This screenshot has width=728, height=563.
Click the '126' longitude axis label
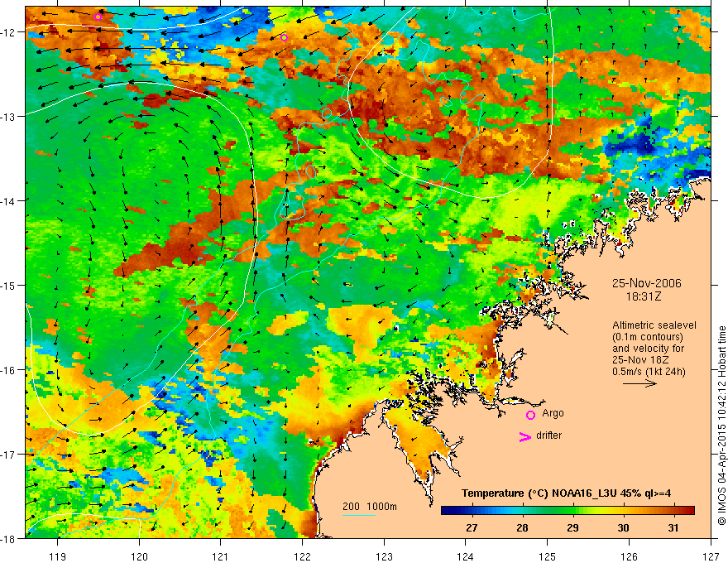pyautogui.click(x=629, y=556)
